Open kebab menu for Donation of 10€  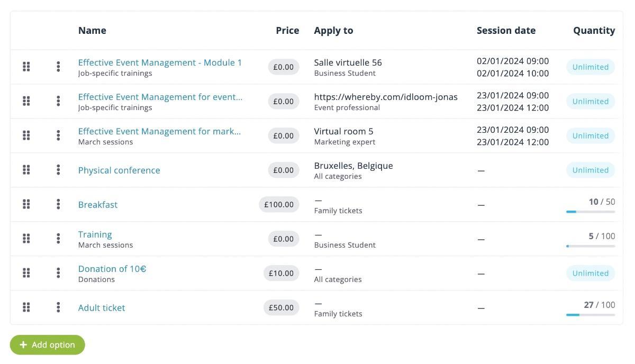click(58, 273)
